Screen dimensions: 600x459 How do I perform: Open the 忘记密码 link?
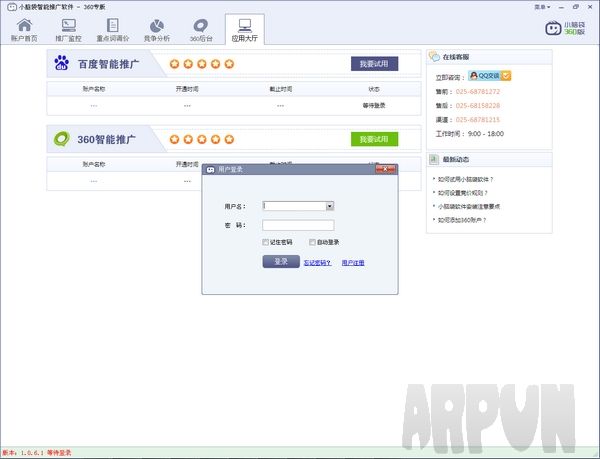point(318,262)
